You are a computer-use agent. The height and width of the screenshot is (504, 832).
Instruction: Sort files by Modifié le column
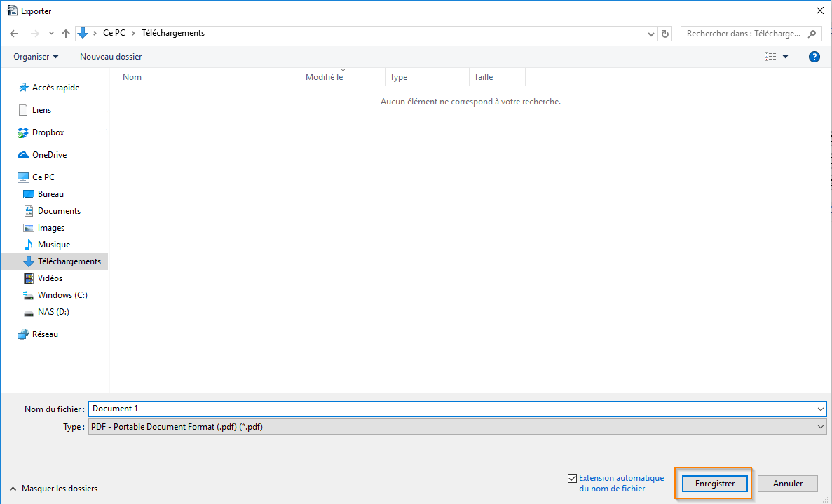click(325, 77)
